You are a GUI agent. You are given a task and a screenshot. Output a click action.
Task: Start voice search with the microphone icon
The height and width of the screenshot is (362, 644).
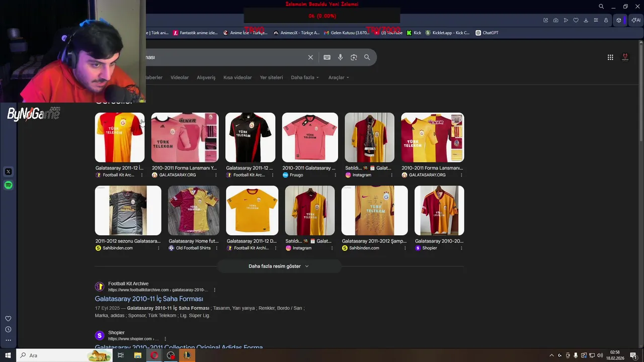(341, 57)
